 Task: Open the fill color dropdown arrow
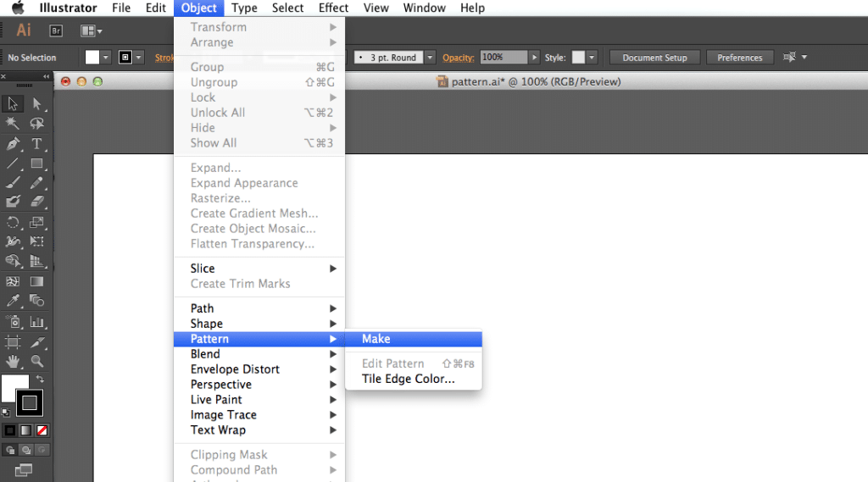(107, 58)
